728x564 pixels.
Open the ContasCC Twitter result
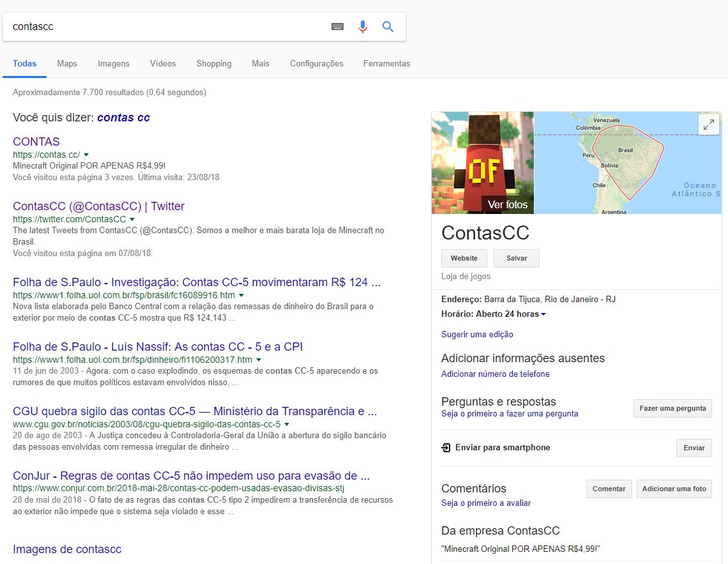pos(98,206)
